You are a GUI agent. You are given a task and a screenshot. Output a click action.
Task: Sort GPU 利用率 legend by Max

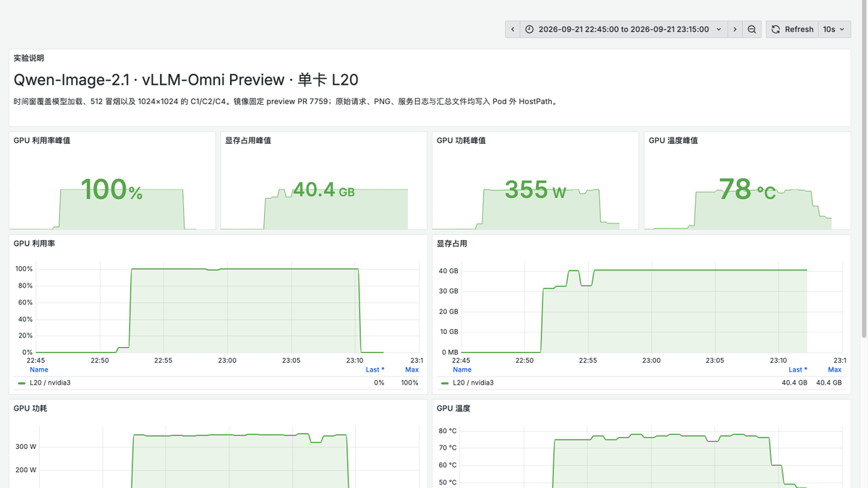pos(412,369)
